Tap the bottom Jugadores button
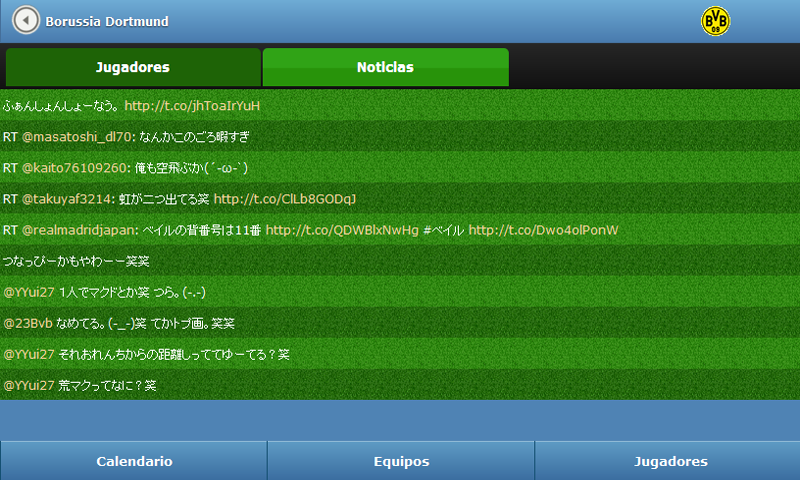This screenshot has height=480, width=800. click(670, 461)
